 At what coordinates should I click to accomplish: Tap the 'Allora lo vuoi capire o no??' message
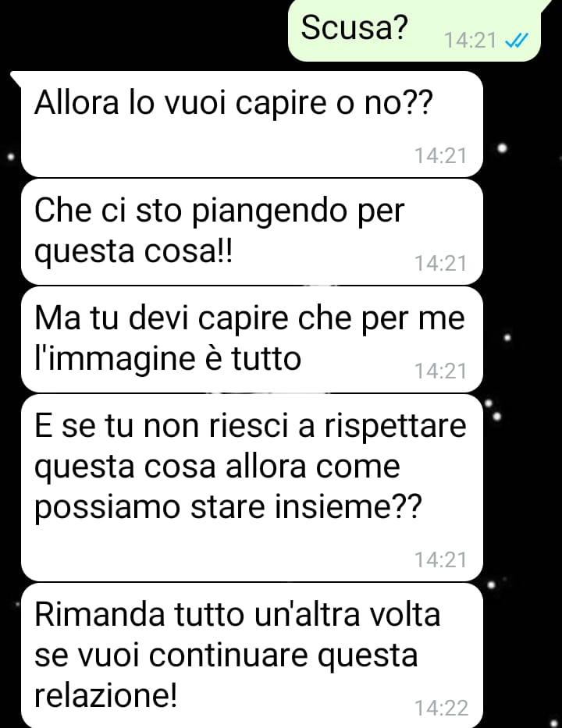[x=252, y=124]
